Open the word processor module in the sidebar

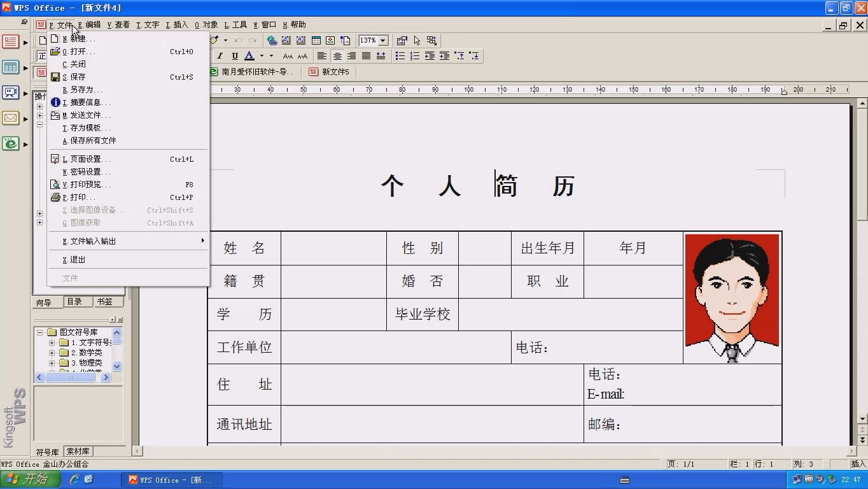[x=11, y=42]
